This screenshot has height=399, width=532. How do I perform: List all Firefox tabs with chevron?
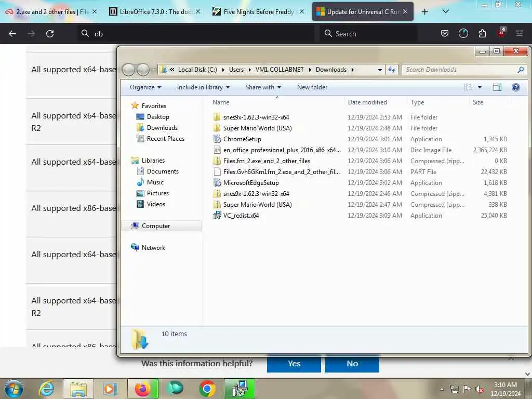click(x=445, y=12)
